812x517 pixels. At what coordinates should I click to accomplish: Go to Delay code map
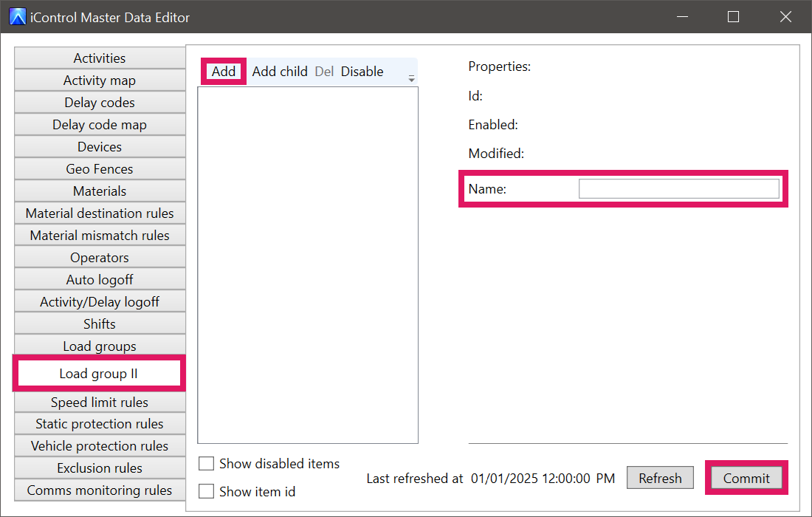(100, 125)
